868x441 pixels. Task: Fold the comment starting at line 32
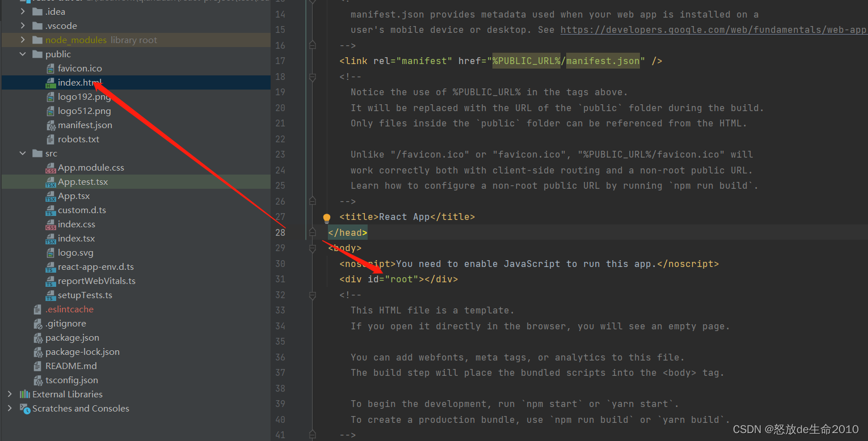pyautogui.click(x=312, y=295)
